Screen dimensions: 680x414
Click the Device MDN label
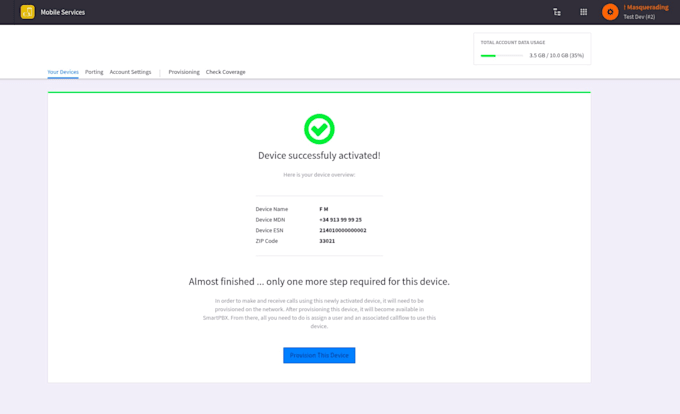(x=270, y=220)
